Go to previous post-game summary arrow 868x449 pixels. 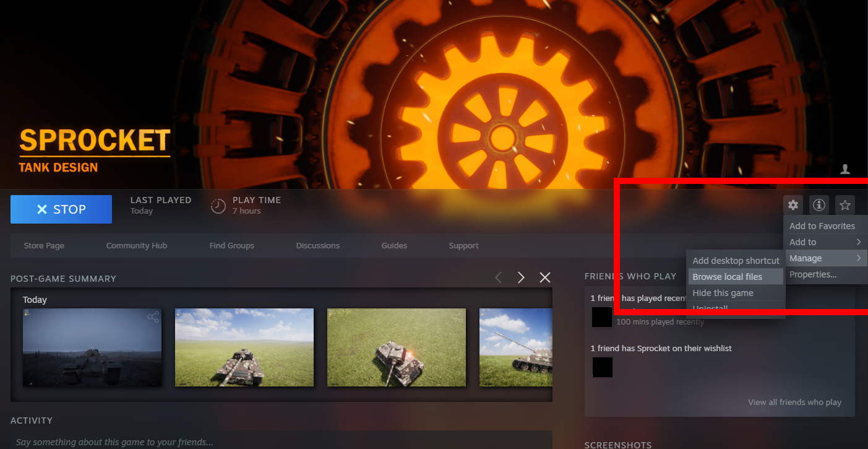click(499, 277)
